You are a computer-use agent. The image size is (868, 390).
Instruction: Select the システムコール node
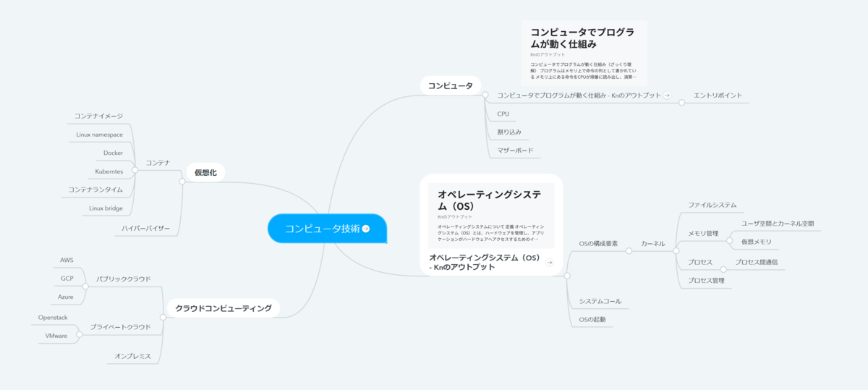pos(600,301)
